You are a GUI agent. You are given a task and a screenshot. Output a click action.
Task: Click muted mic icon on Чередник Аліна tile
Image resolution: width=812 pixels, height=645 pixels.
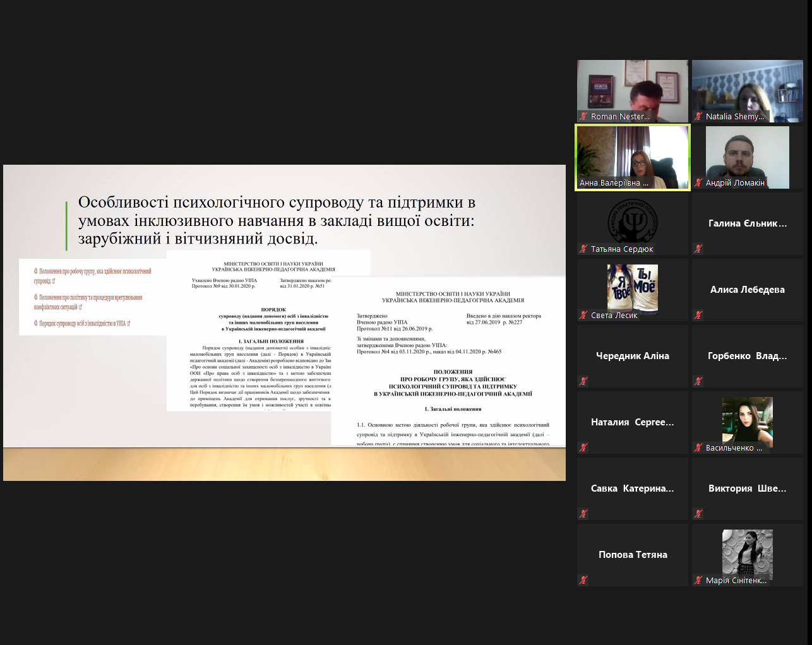[x=583, y=381]
